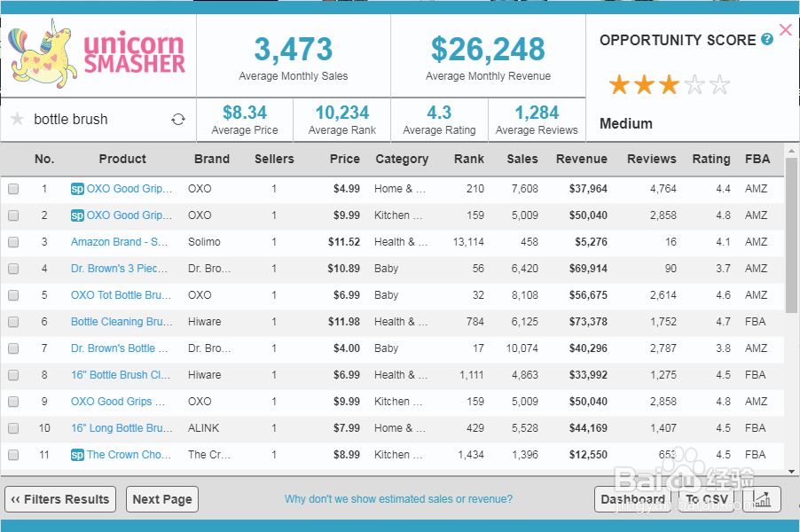This screenshot has width=800, height=532.
Task: Open Dr. Brown's 3 Piec... product link
Action: point(120,269)
